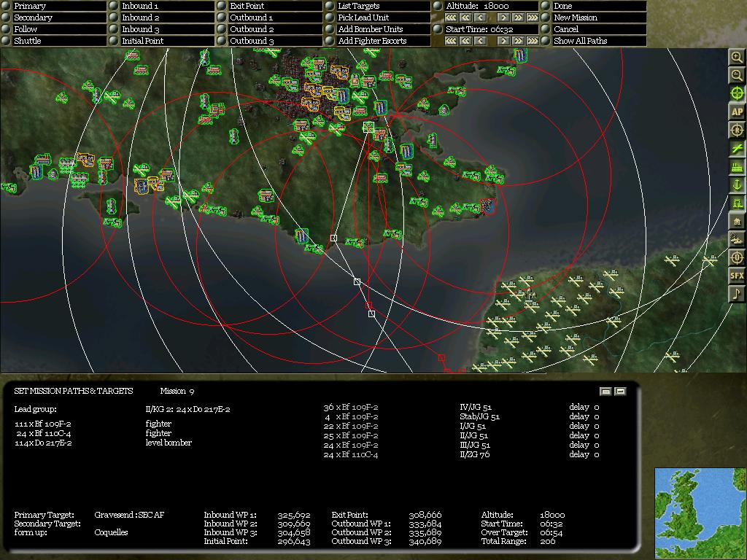747x560 pixels.
Task: Click the Altitude: 18000 field
Action: pos(491,6)
